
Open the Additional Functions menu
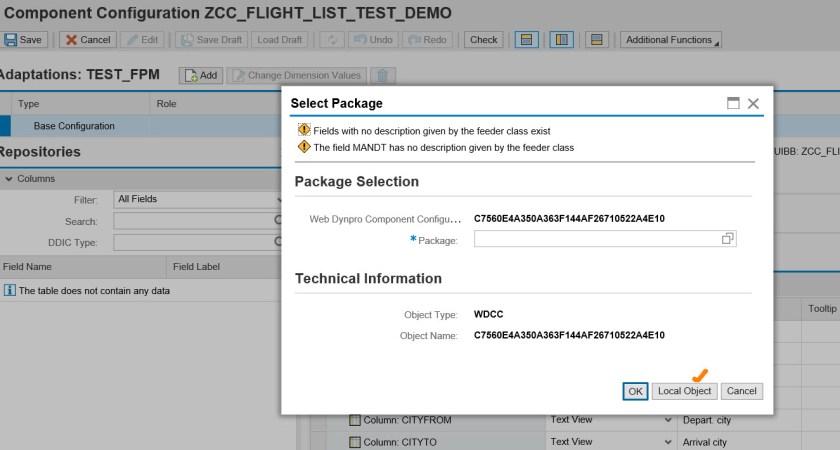(670, 40)
